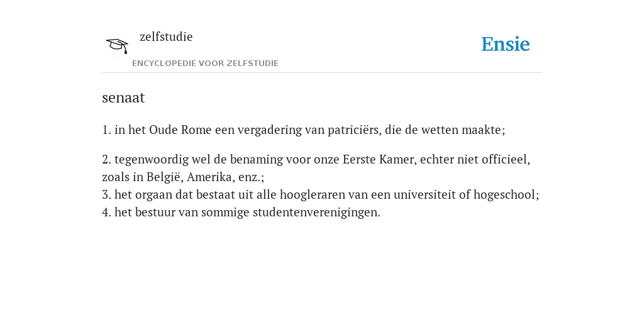Screen dimensions: 644x322
Task: Open the zelfstudie author name
Action: tap(166, 37)
